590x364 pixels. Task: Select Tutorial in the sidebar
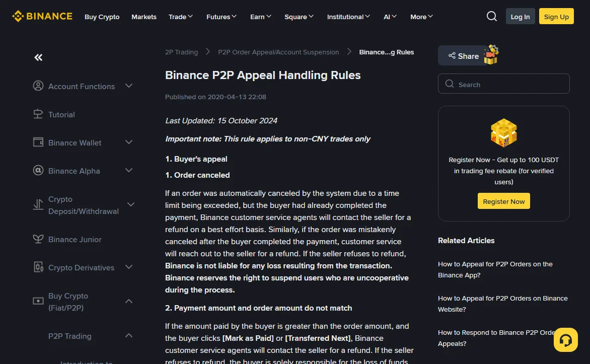click(61, 114)
